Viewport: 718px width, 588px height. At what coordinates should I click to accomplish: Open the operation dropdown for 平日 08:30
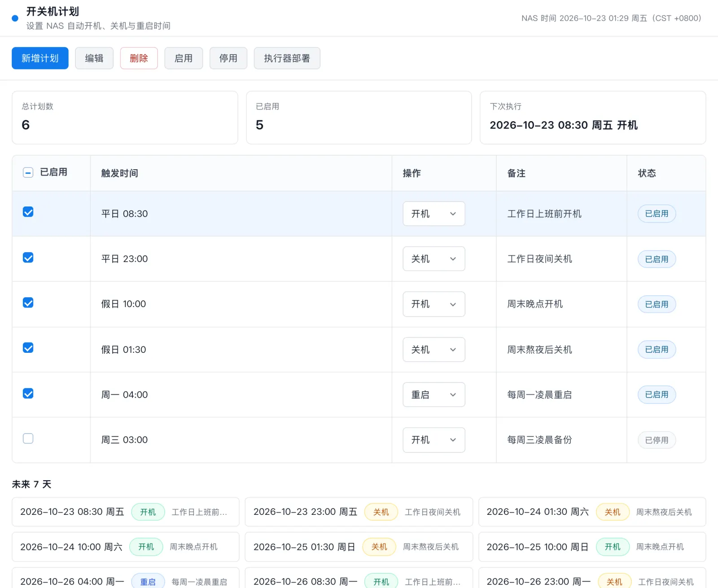click(x=434, y=214)
